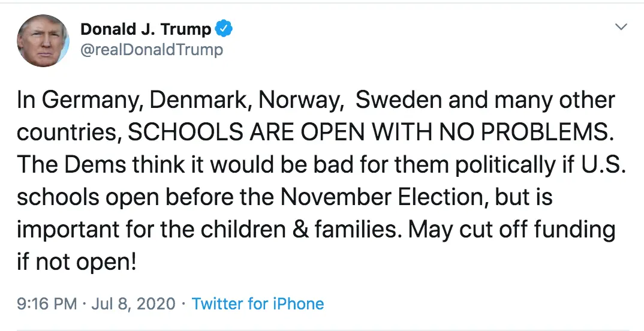Image resolution: width=644 pixels, height=331 pixels.
Task: Click the final line "if not open!"
Action: click(77, 261)
